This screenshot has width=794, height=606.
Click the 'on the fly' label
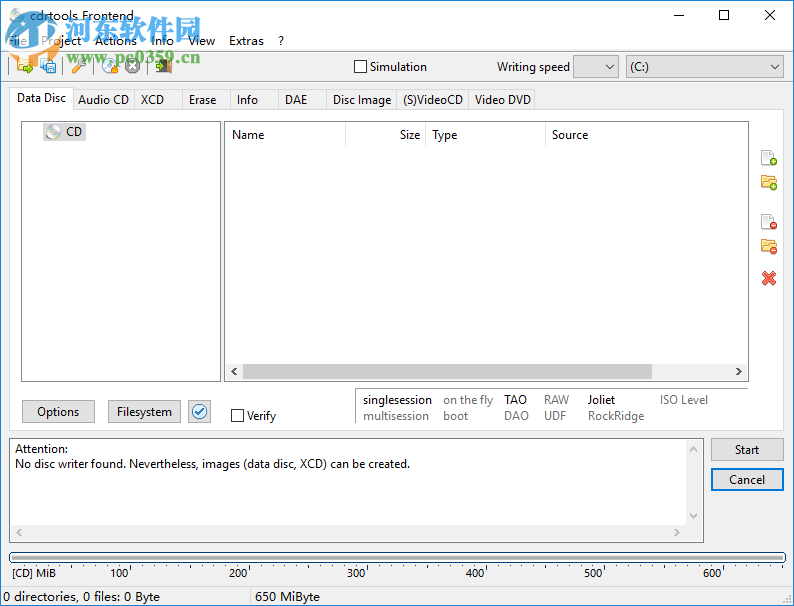(x=468, y=400)
